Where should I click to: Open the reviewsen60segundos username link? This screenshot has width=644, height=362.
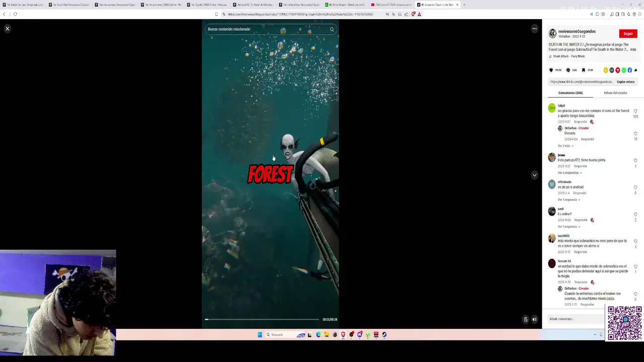pos(577,31)
